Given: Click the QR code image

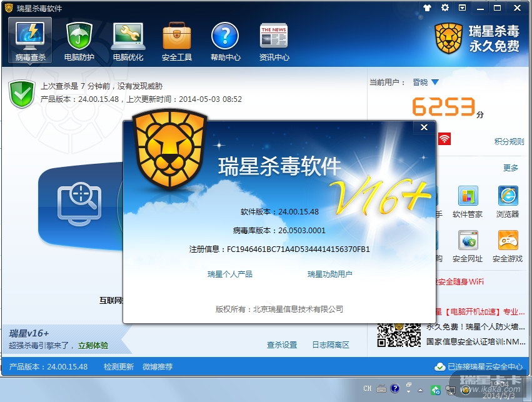Looking at the screenshot, I should pyautogui.click(x=399, y=335).
